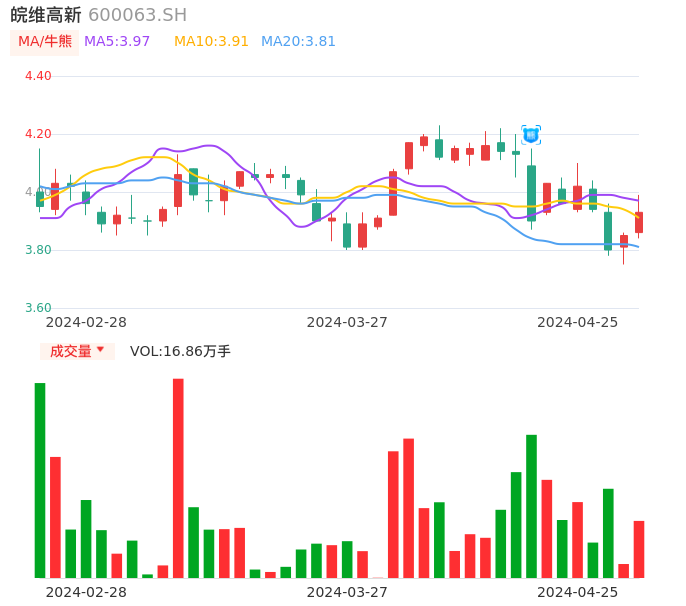Click the 4.20 price axis label
Image resolution: width=686 pixels, height=606 pixels.
[x=38, y=134]
